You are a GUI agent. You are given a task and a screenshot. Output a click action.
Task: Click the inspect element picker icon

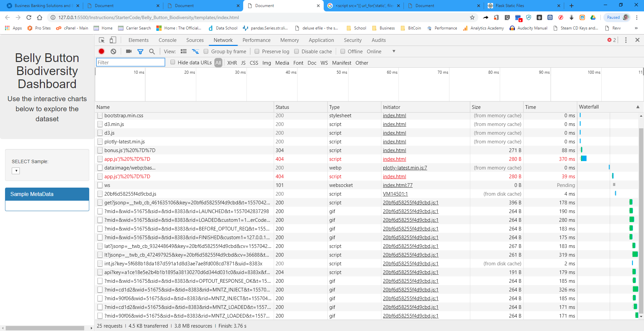click(102, 40)
